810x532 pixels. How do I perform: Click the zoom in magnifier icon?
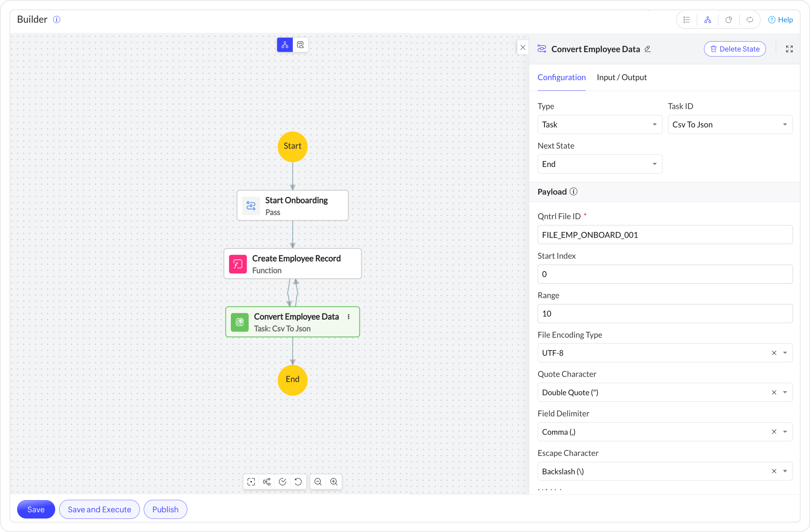point(333,482)
